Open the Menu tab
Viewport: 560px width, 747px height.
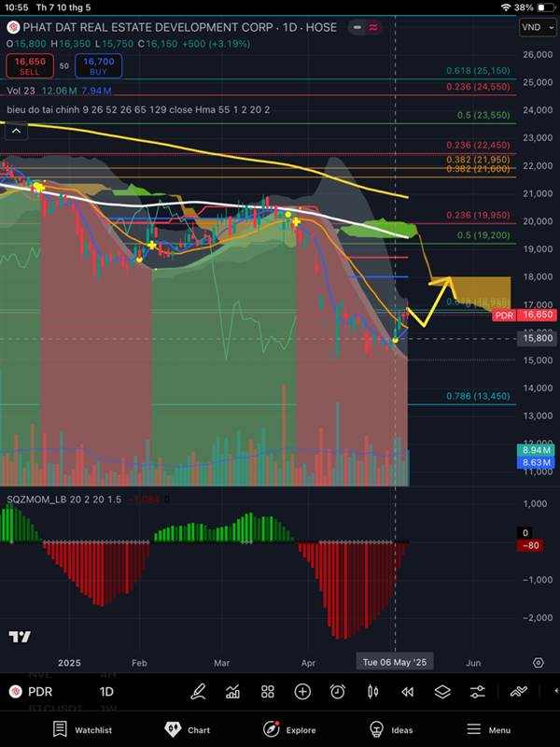tap(488, 729)
